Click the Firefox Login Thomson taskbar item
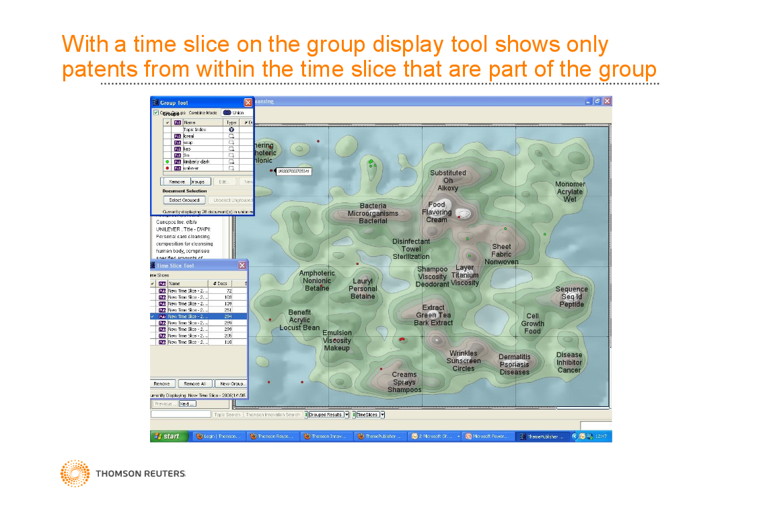The image size is (759, 532). [219, 436]
